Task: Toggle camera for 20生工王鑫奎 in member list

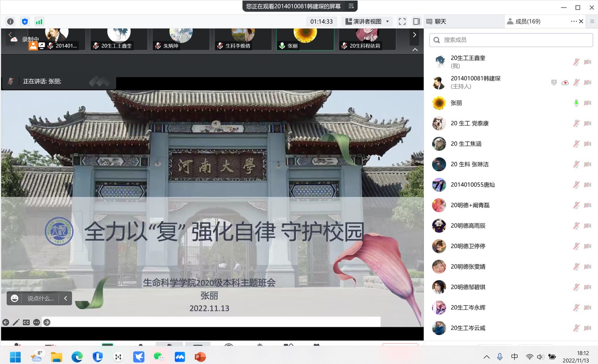Action: point(588,62)
